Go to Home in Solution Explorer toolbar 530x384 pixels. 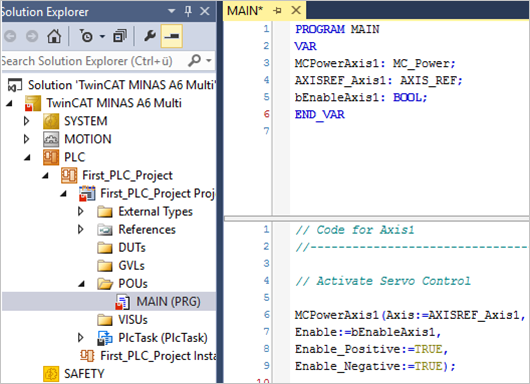click(54, 36)
